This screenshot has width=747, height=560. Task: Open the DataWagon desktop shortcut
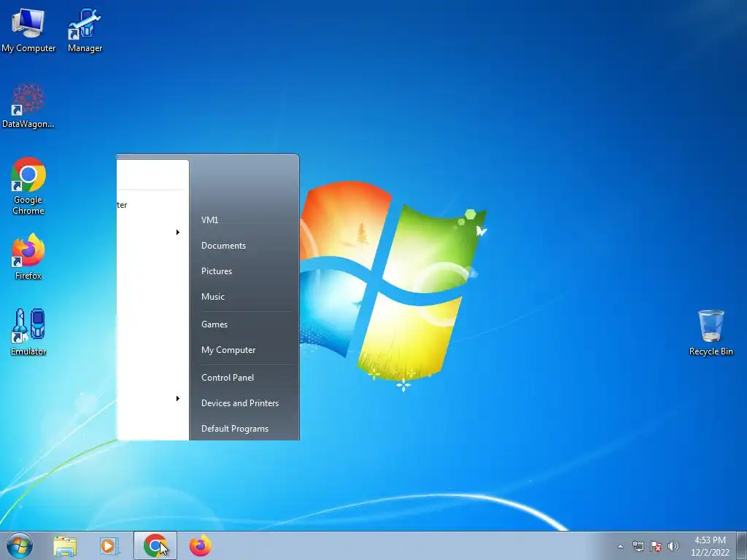[x=28, y=106]
